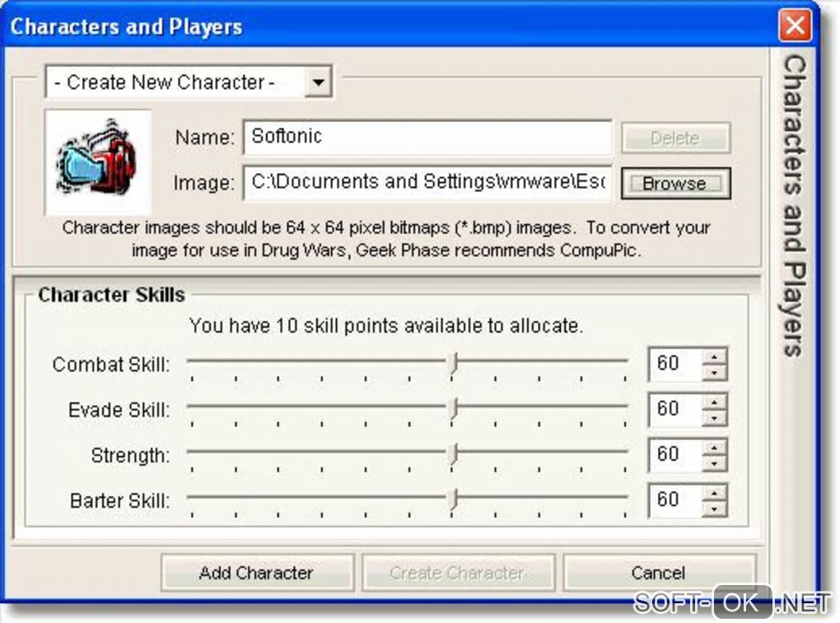Click the skill points available message text
Viewport: 840px width, 623px height.
pos(385,326)
